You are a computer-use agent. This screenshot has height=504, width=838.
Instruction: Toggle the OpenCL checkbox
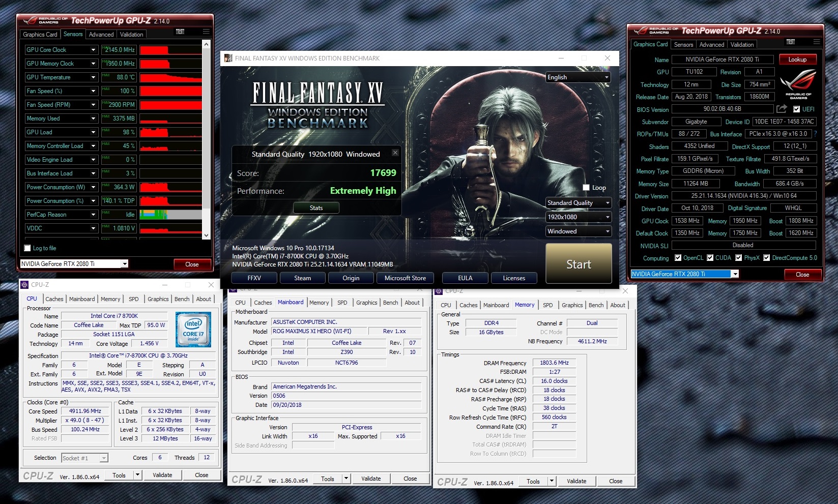click(x=678, y=258)
